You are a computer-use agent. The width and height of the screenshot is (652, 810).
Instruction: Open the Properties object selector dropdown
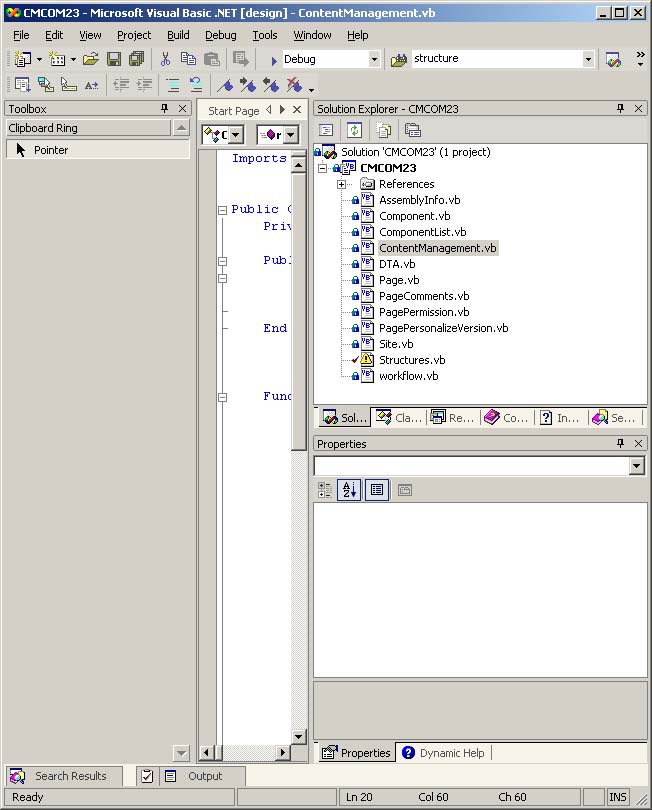click(637, 467)
